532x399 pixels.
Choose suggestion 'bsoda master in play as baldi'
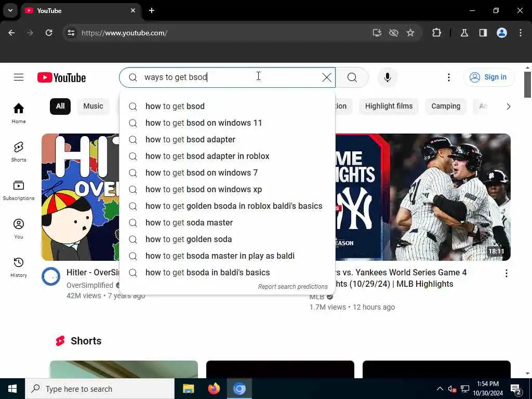pyautogui.click(x=228, y=256)
